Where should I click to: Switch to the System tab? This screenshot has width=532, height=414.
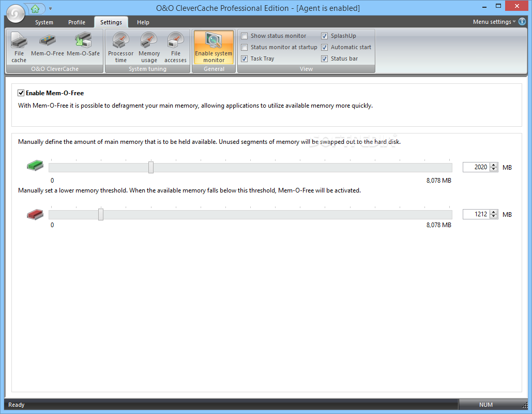coord(44,22)
